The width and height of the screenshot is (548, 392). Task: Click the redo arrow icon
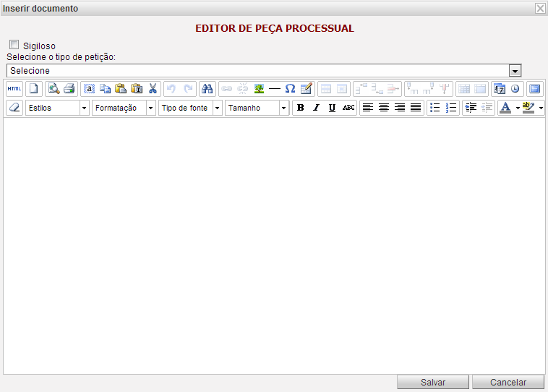188,89
